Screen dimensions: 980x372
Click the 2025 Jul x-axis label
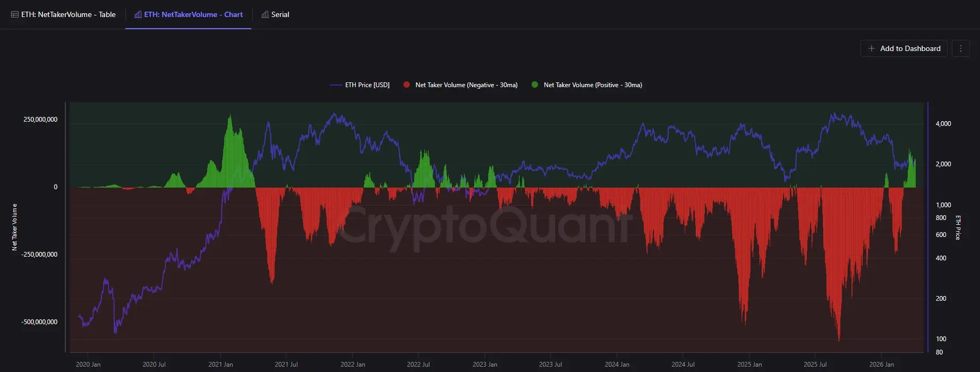(x=815, y=365)
